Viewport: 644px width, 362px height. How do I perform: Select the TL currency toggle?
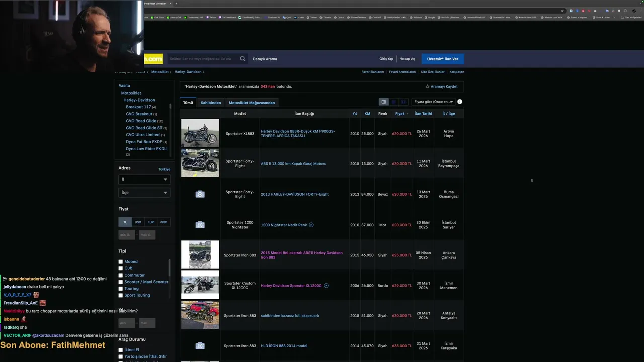[125, 222]
